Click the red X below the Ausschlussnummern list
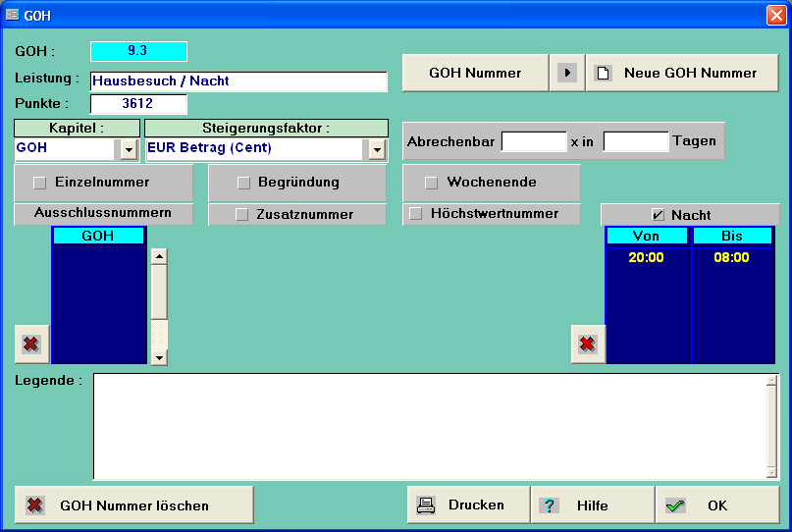 pos(31,345)
